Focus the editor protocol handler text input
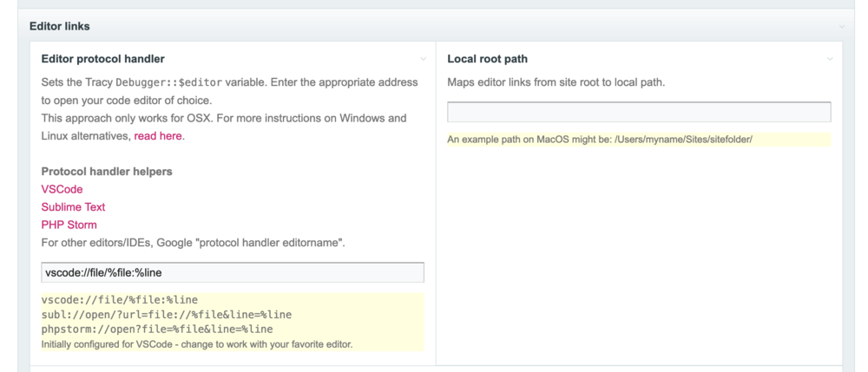The image size is (868, 372). point(233,272)
